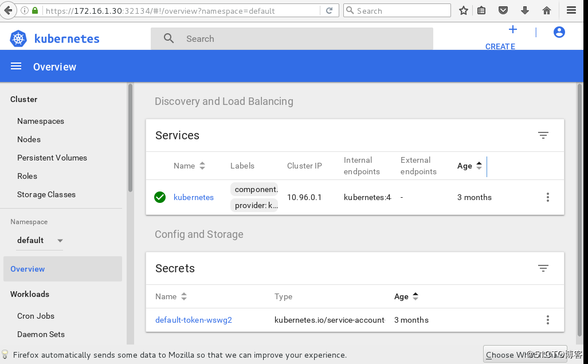Open the Firefox hamburger menu
The height and width of the screenshot is (364, 588).
click(571, 10)
